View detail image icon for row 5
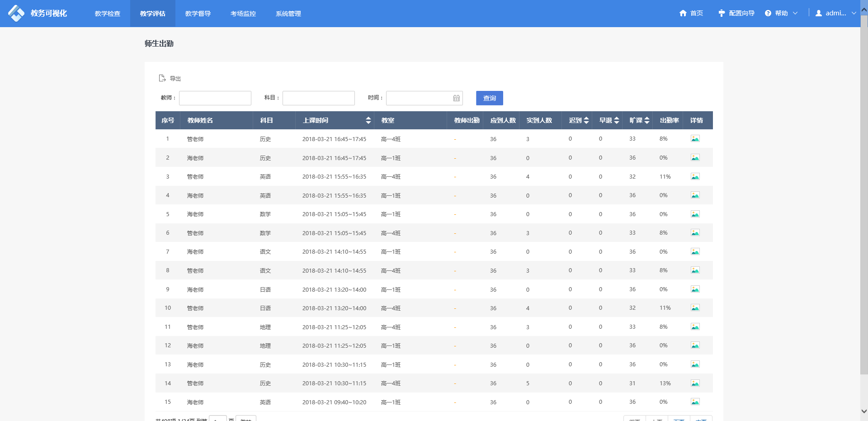This screenshot has width=868, height=421. click(x=695, y=214)
